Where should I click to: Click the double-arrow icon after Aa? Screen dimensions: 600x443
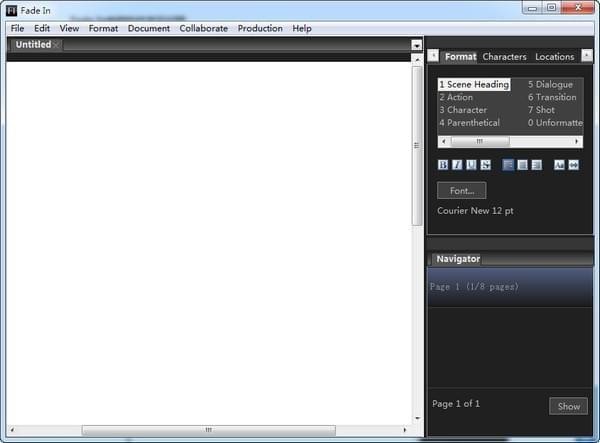pos(573,164)
